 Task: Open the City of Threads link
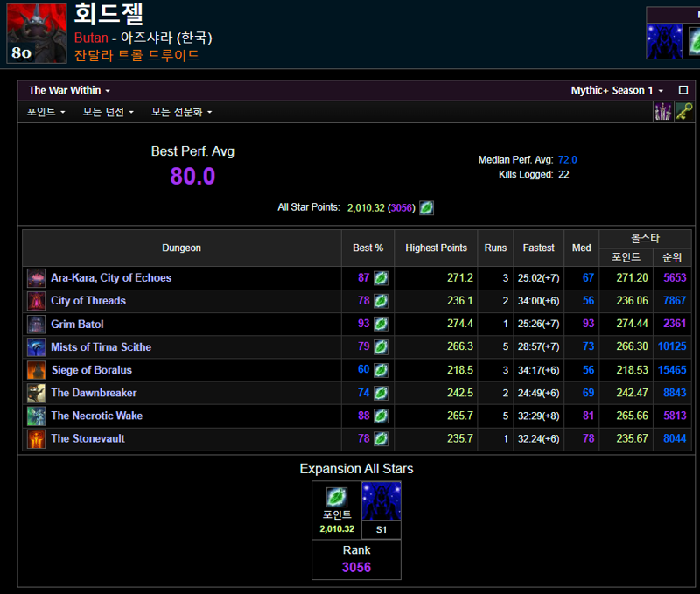tap(88, 301)
